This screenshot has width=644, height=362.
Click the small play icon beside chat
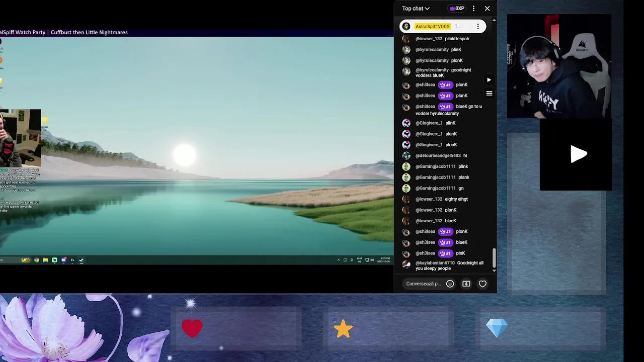click(489, 80)
